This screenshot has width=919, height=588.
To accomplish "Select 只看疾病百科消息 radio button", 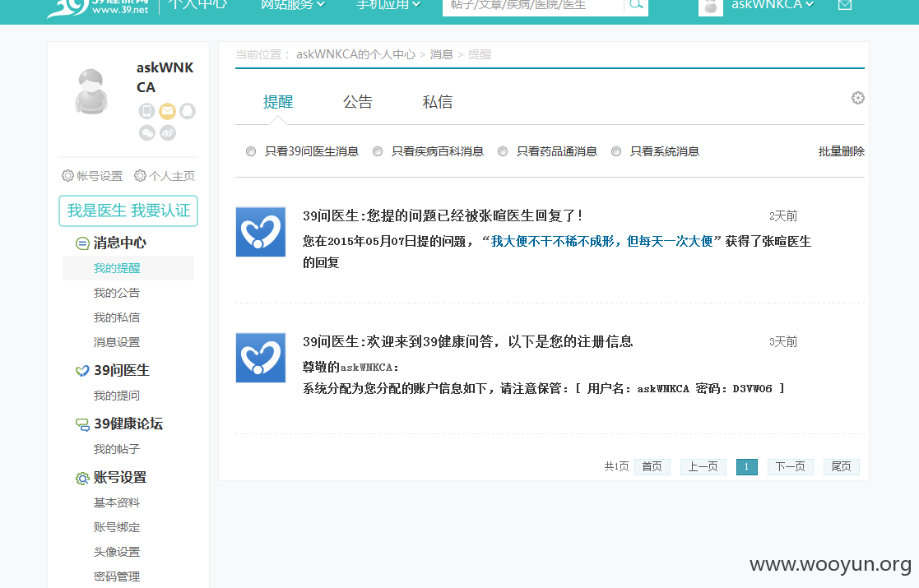I will pyautogui.click(x=378, y=151).
